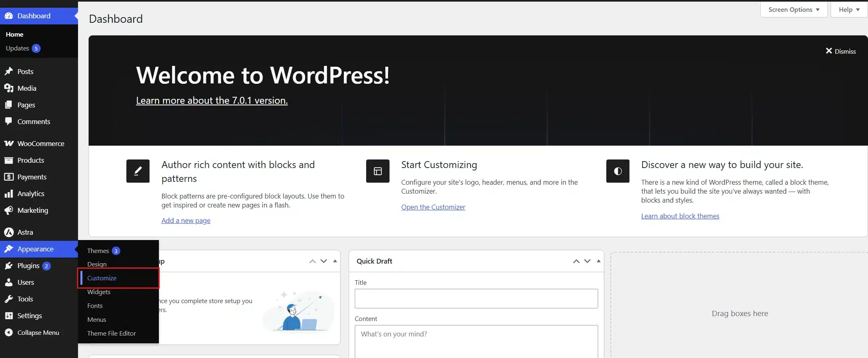Dismiss the Welcome to WordPress panel

(x=840, y=51)
